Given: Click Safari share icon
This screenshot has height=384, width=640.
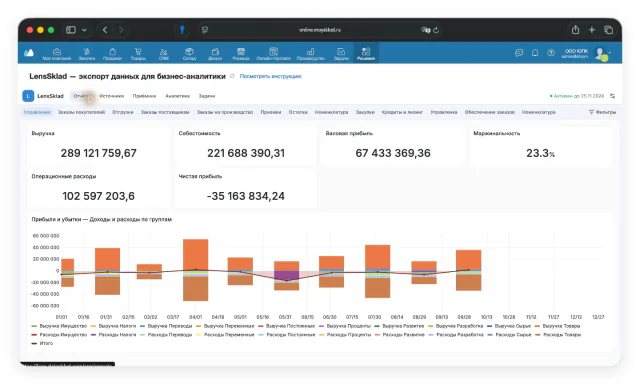Looking at the screenshot, I should [575, 29].
